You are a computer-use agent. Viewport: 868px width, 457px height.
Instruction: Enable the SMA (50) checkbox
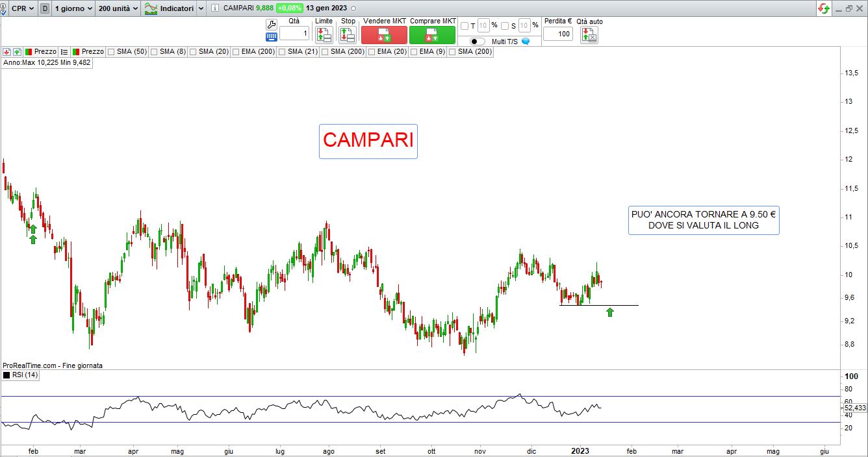[x=111, y=51]
